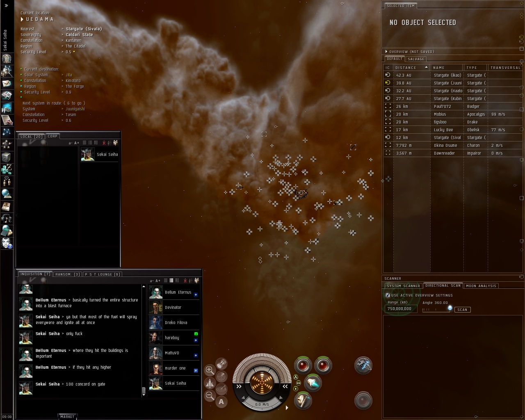Open the in-game browser globe icon

(7, 194)
